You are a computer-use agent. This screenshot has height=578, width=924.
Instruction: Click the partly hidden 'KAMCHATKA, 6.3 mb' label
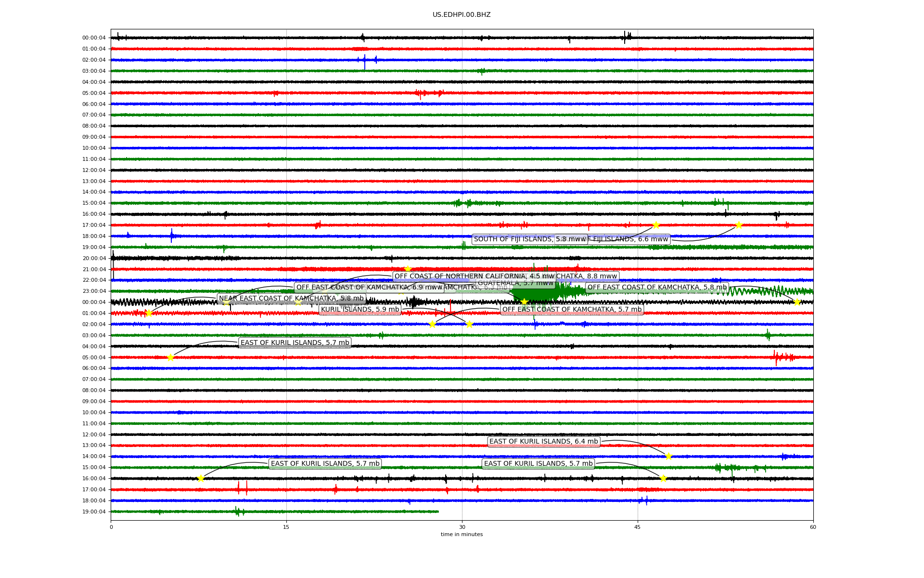476,288
